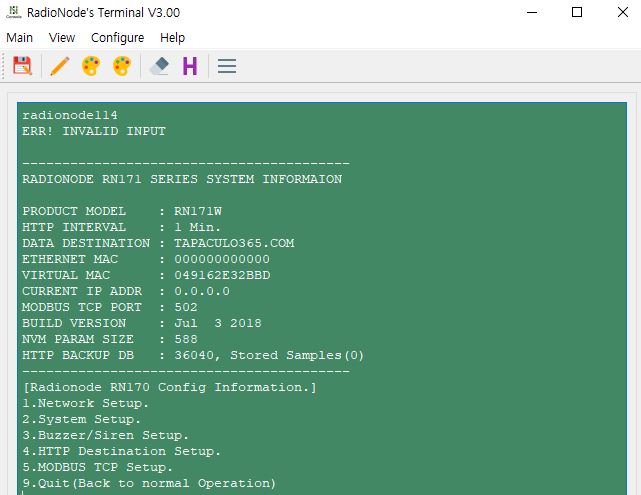Click the 'TAPACULO365.COM' destination value

click(x=234, y=243)
